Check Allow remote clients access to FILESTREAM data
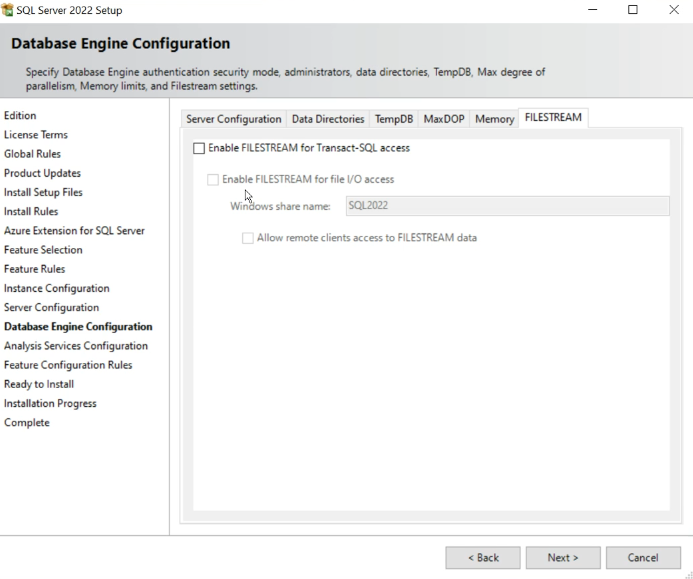The image size is (693, 579). [x=248, y=238]
